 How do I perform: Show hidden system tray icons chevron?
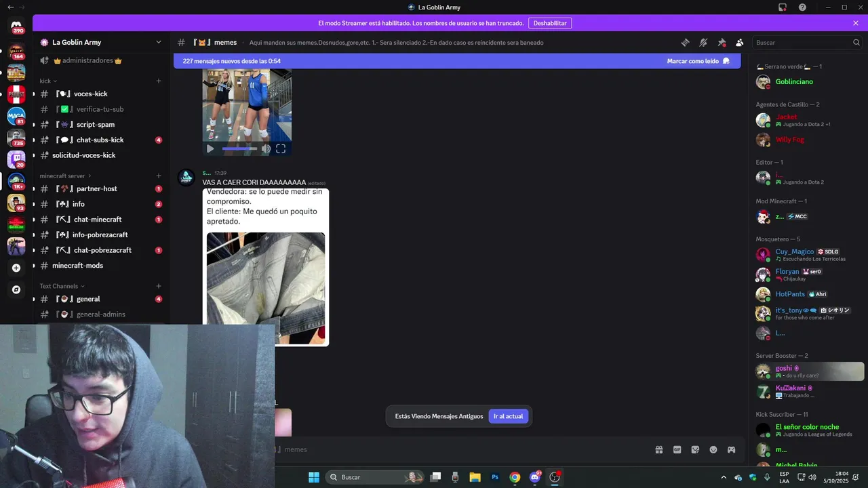(x=723, y=477)
